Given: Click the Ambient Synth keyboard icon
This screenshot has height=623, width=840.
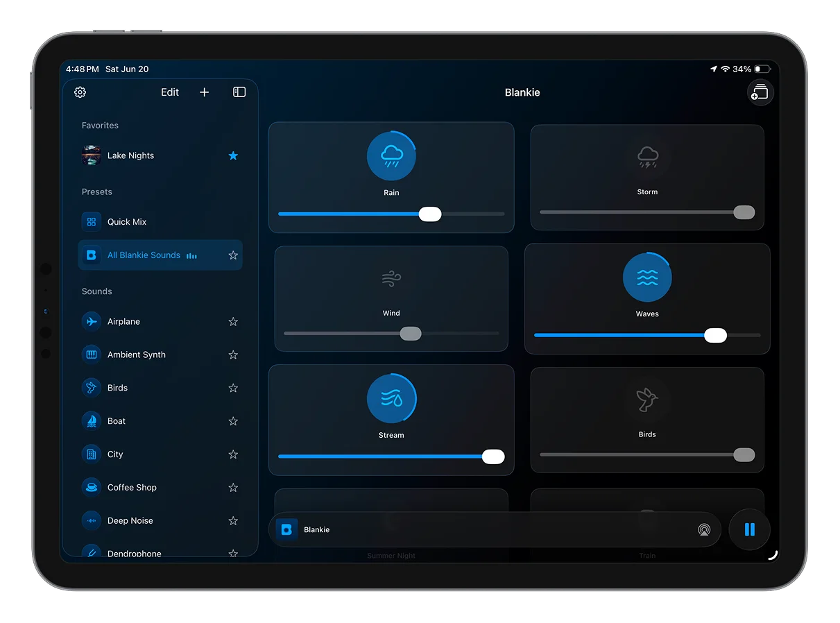Looking at the screenshot, I should pyautogui.click(x=91, y=355).
